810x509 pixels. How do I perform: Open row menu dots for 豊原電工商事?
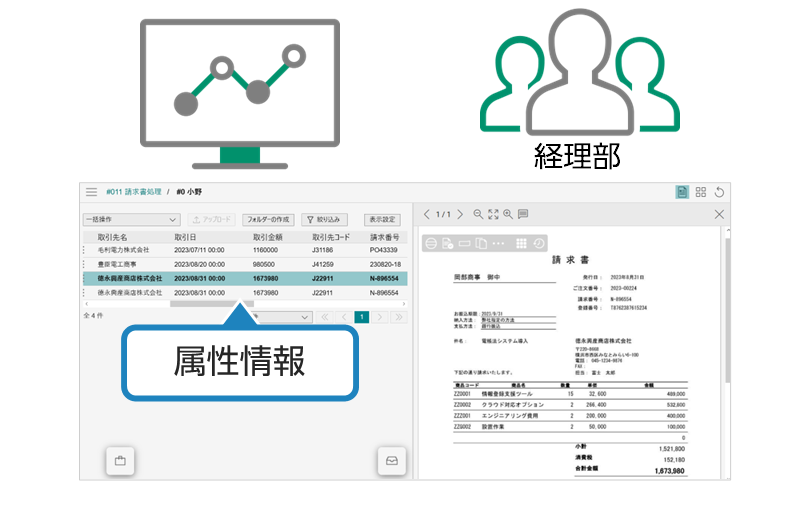tap(85, 264)
